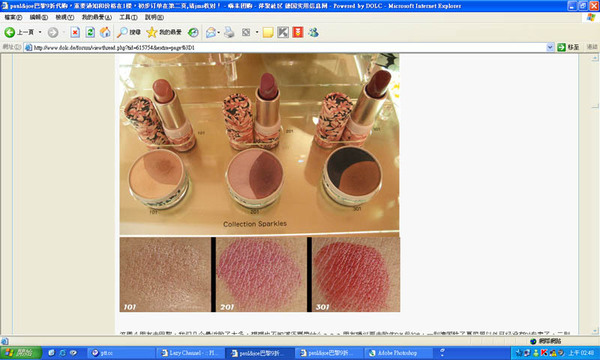The image size is (600, 360).
Task: Open the Mail envelope toolbar icon
Action: tap(210, 33)
